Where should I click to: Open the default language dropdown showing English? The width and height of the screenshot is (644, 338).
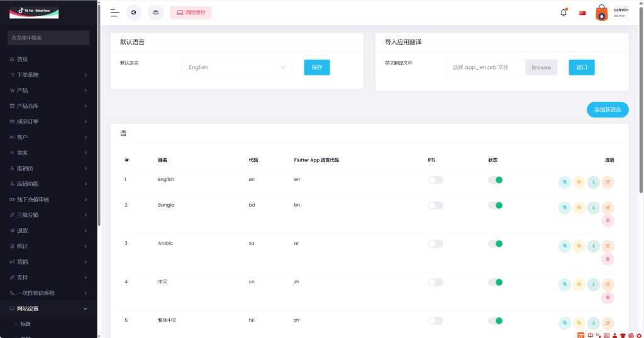pos(236,67)
